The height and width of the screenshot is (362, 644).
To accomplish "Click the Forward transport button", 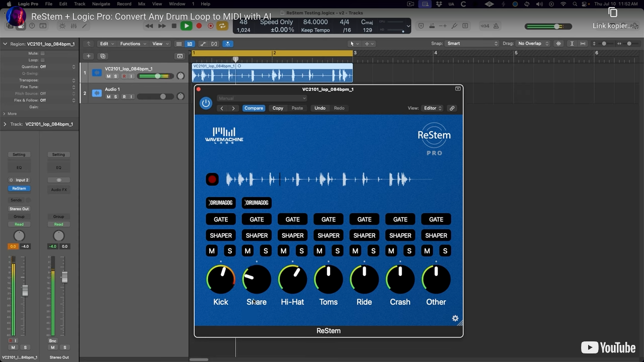I will pos(162,26).
